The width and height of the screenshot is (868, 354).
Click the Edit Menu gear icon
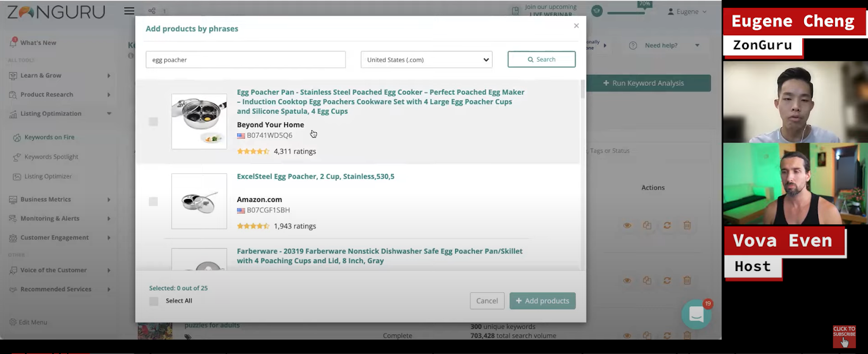pos(12,322)
